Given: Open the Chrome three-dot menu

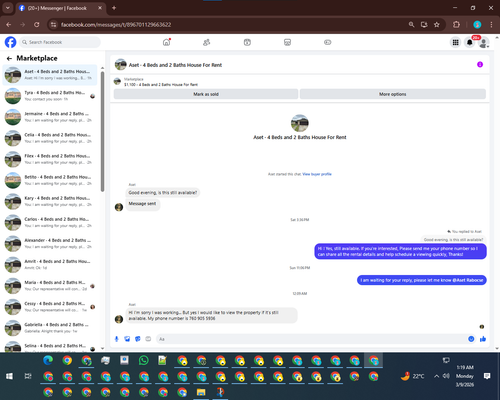Looking at the screenshot, I should click(x=491, y=25).
